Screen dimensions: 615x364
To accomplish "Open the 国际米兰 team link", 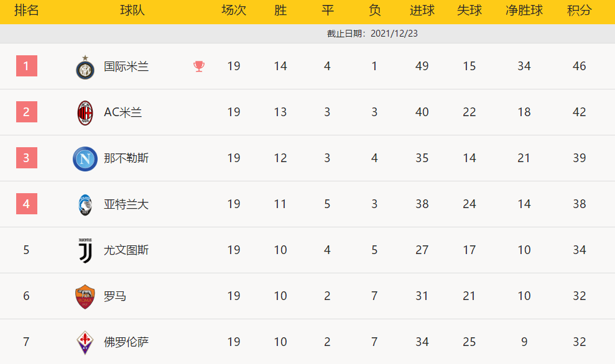I will click(126, 66).
